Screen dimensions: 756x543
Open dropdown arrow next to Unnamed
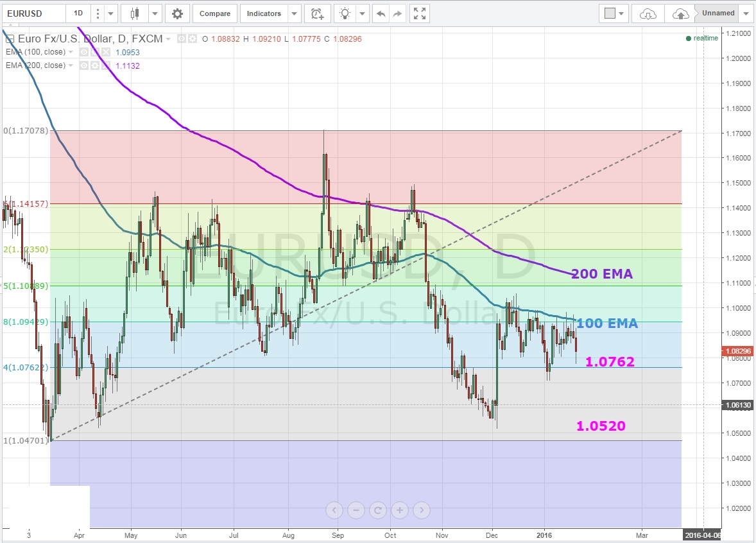coord(746,13)
